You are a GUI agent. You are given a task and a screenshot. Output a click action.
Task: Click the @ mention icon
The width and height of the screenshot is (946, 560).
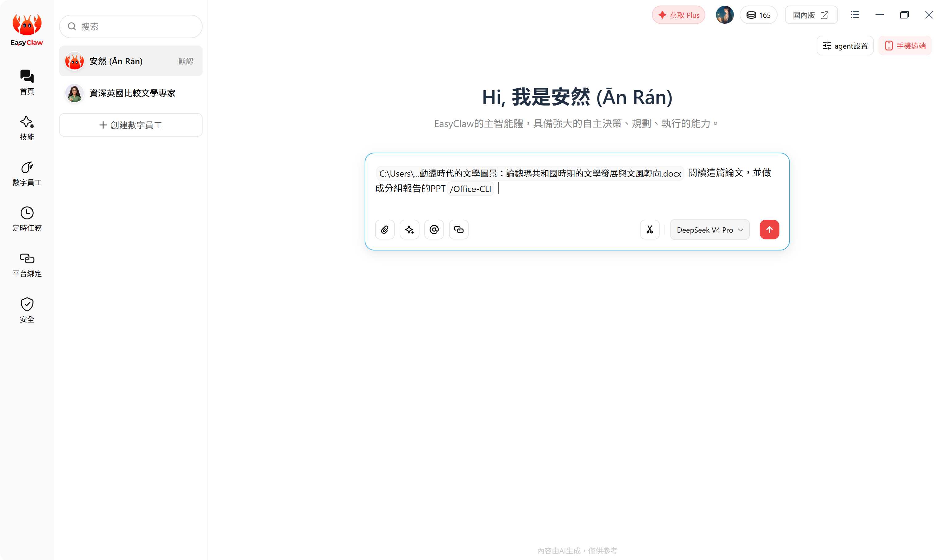pos(434,230)
